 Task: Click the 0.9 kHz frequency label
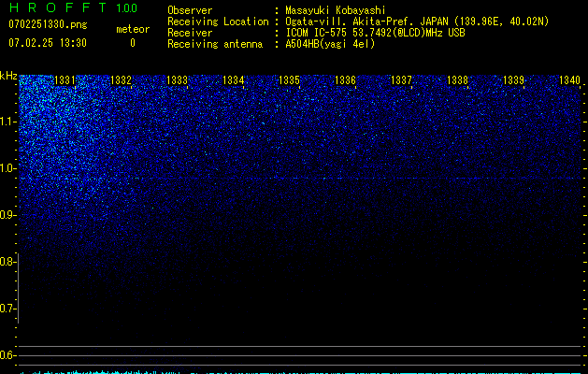coord(8,215)
